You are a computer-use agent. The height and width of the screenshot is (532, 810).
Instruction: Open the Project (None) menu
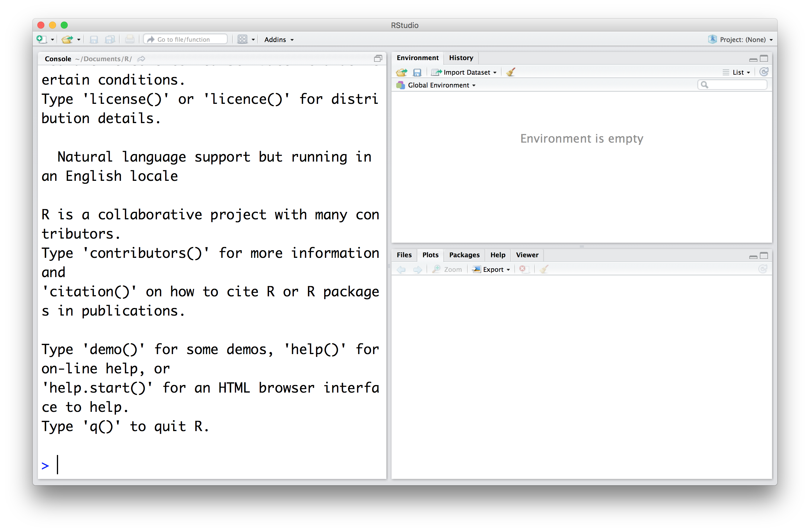[x=742, y=39]
